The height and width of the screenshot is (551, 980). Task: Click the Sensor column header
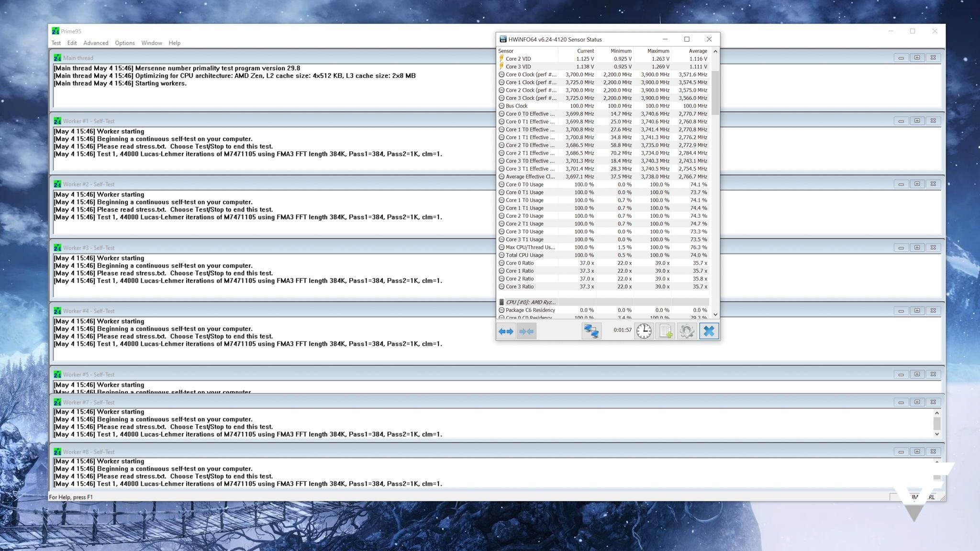tap(527, 51)
